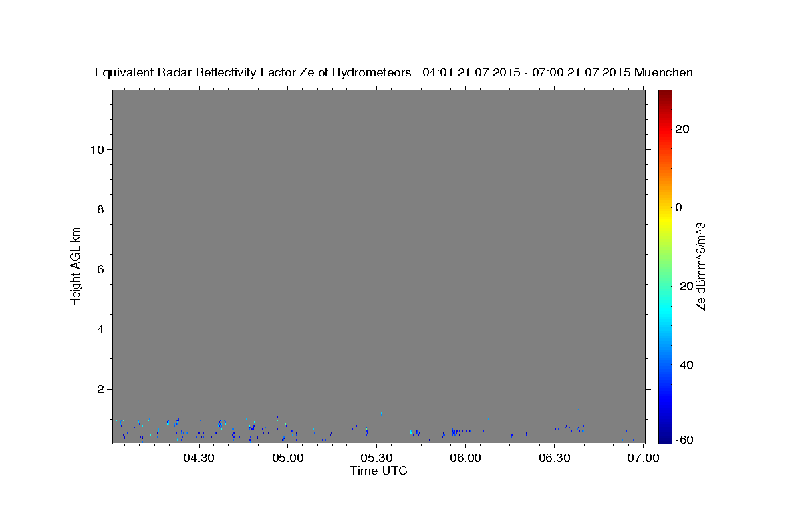The width and height of the screenshot is (798, 532).
Task: Click the '04:30' time tick label
Action: click(199, 458)
